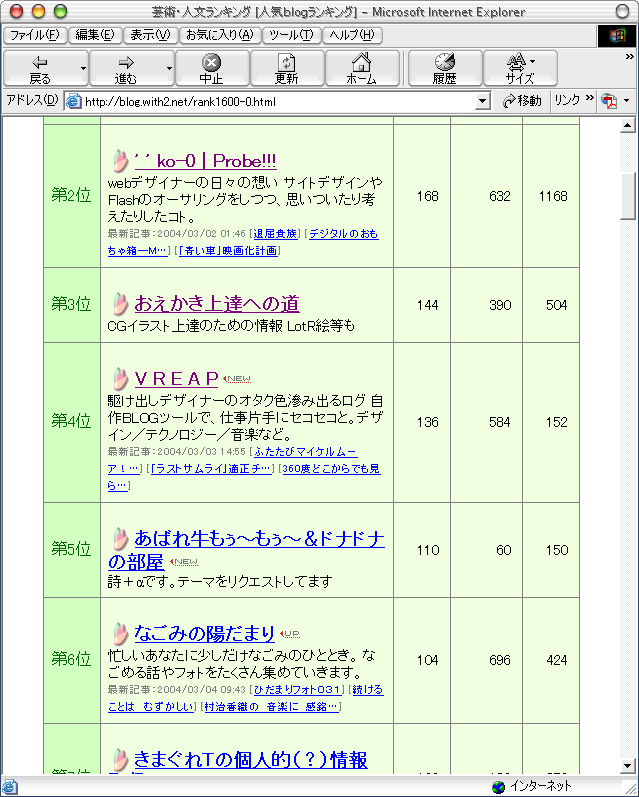Screen dimensions: 639x797
Task: Open the なごみの陽だまり blog link
Action: [204, 632]
